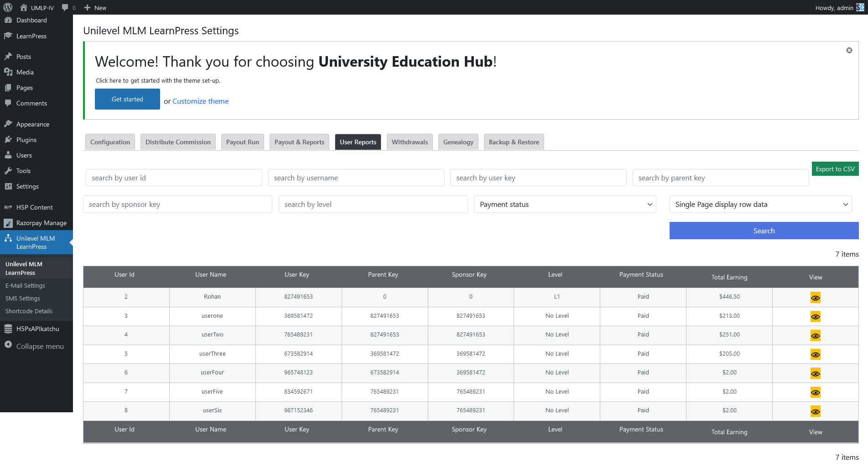Open the Comments section

click(31, 103)
